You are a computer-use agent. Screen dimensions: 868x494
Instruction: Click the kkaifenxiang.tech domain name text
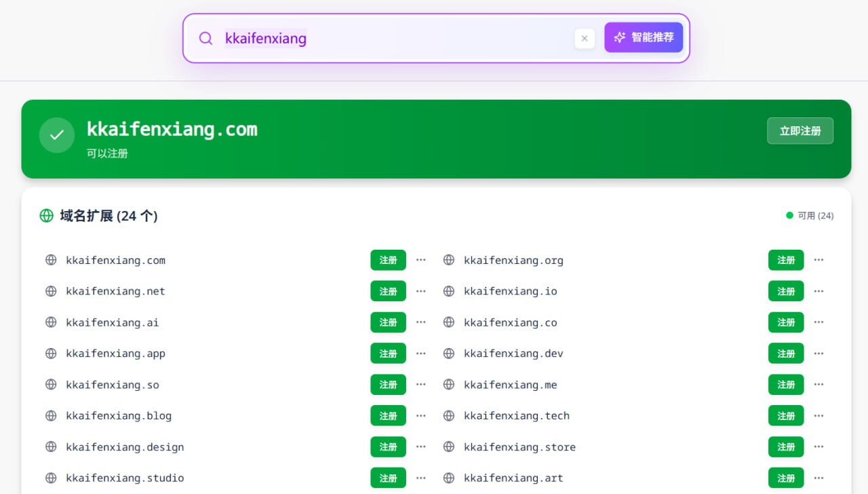click(517, 416)
